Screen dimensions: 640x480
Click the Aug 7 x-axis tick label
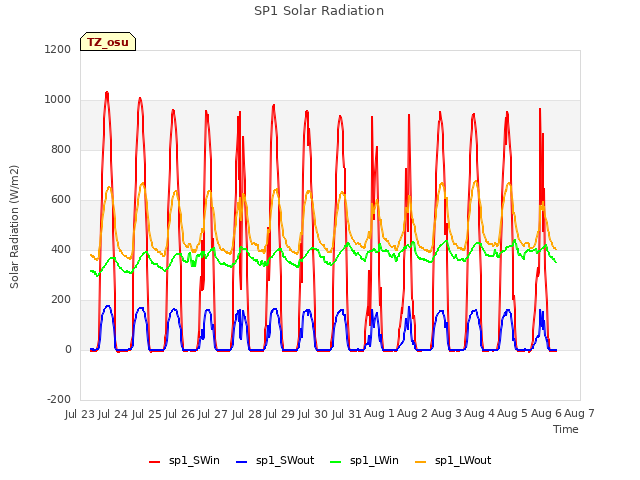coord(579,414)
